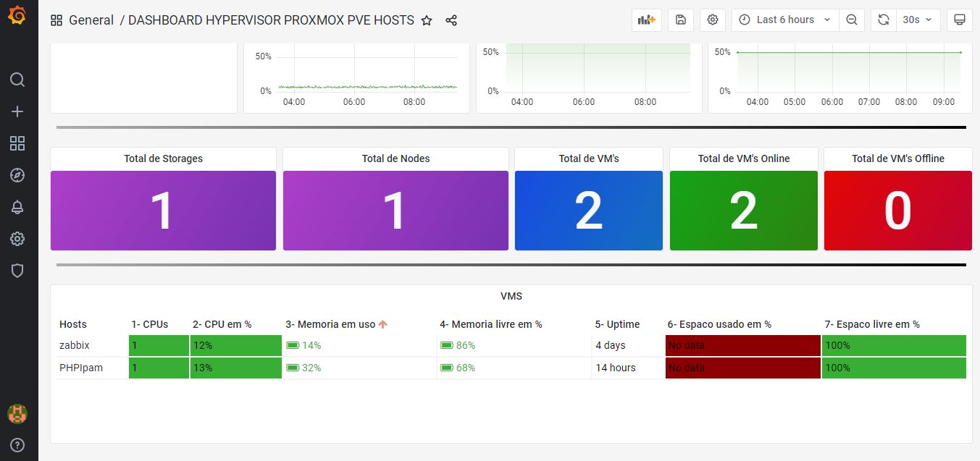Click the red VM's Offline value 0
Viewport: 980px width, 461px height.
[898, 211]
